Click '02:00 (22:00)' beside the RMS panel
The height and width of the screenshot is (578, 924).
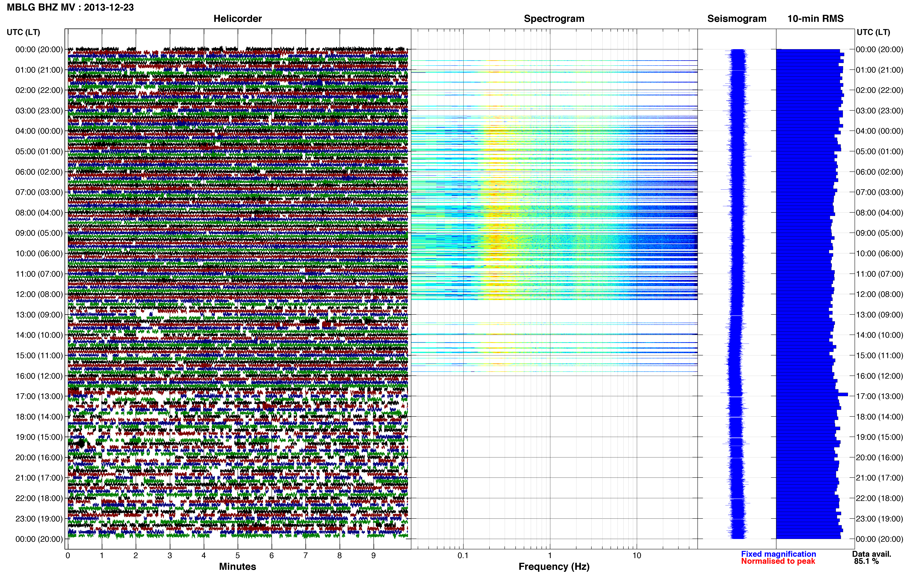coord(880,90)
